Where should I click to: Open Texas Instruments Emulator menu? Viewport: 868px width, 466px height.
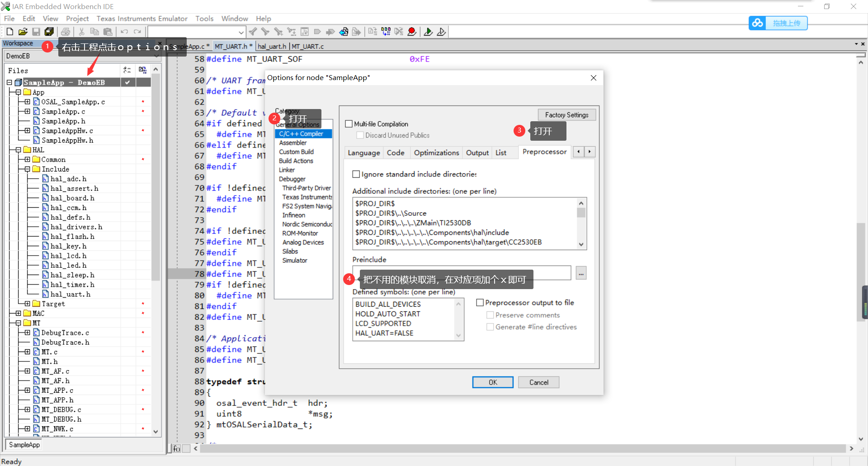(142, 19)
